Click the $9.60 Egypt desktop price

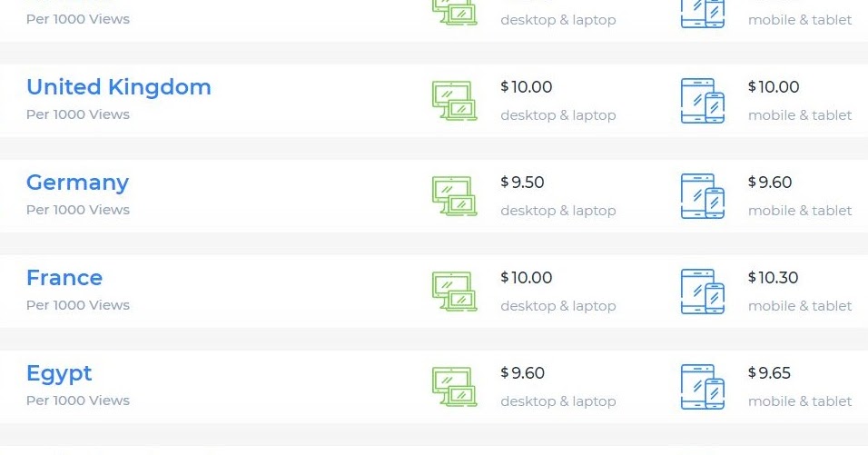(523, 373)
